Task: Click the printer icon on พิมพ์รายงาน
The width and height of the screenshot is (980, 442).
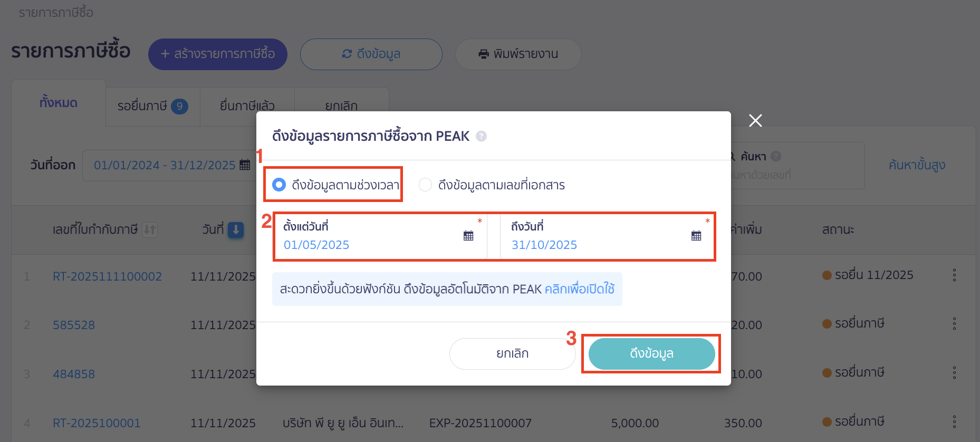Action: point(483,54)
